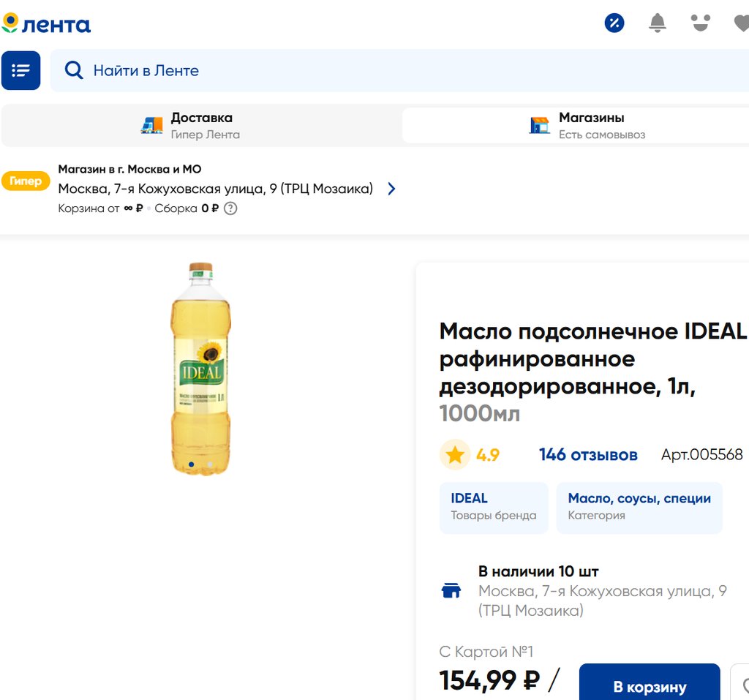Click the availability store address text
The height and width of the screenshot is (700, 749).
(x=603, y=601)
